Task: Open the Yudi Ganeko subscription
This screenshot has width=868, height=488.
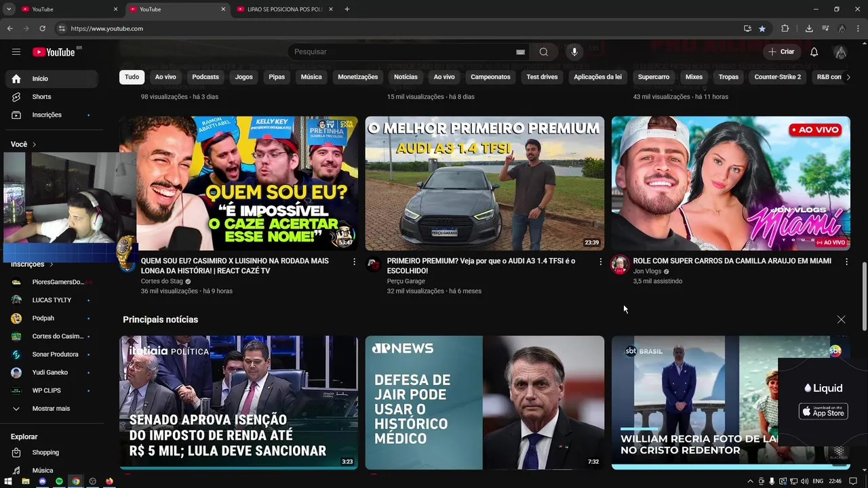Action: [x=52, y=372]
